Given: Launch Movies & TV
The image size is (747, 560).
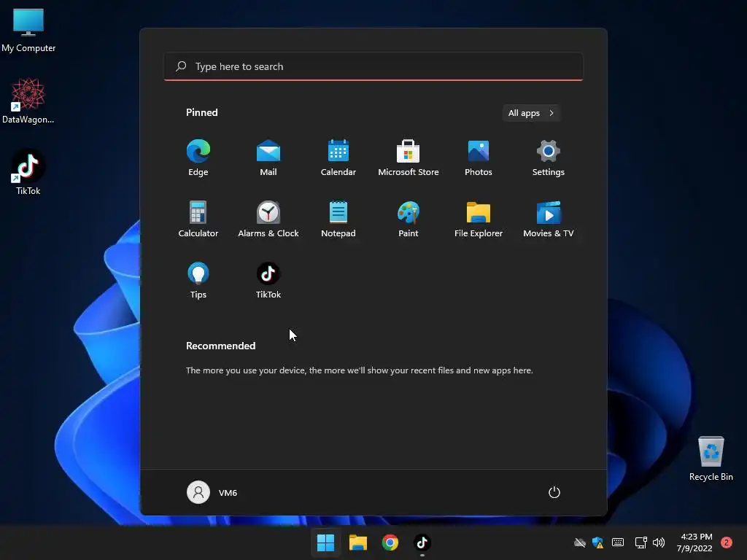Looking at the screenshot, I should [549, 219].
